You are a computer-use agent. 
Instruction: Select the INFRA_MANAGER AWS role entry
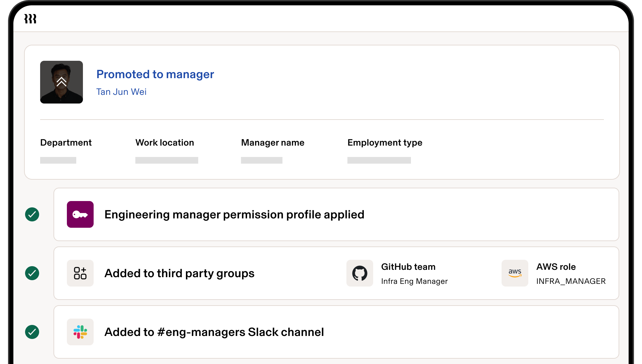click(x=571, y=281)
